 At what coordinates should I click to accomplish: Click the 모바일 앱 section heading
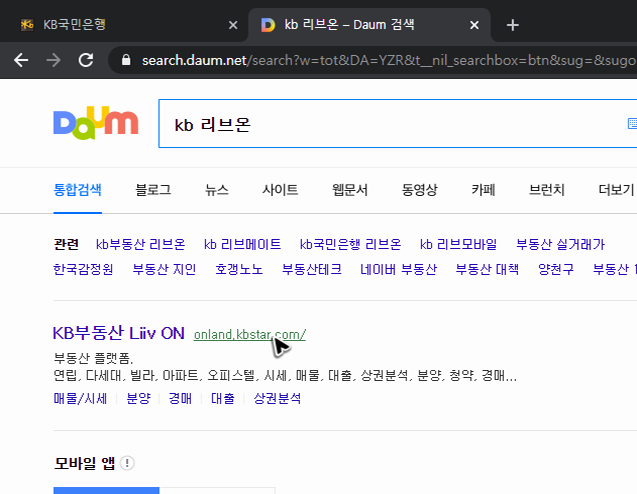coord(84,463)
